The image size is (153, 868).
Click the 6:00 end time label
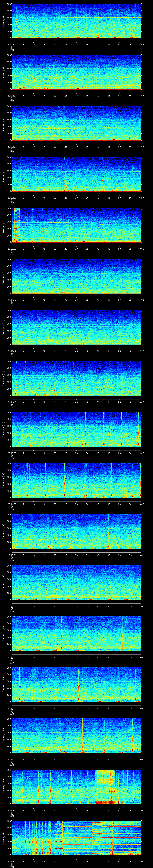141,44
